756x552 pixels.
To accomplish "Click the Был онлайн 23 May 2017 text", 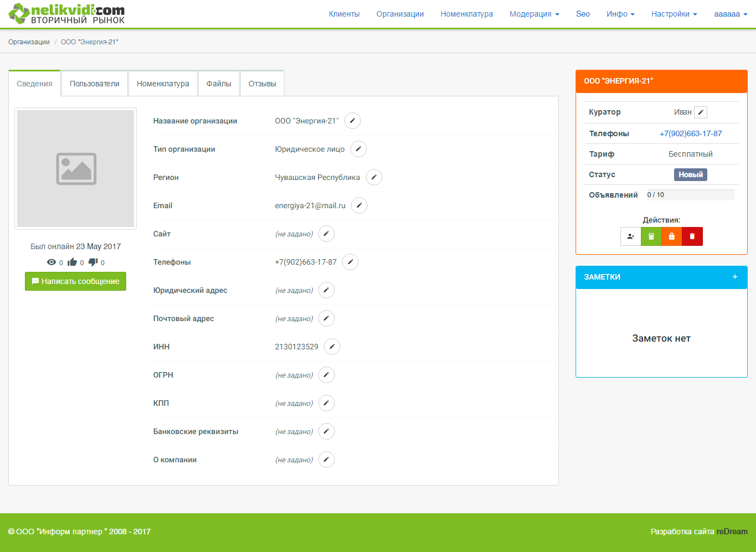I will (x=75, y=246).
